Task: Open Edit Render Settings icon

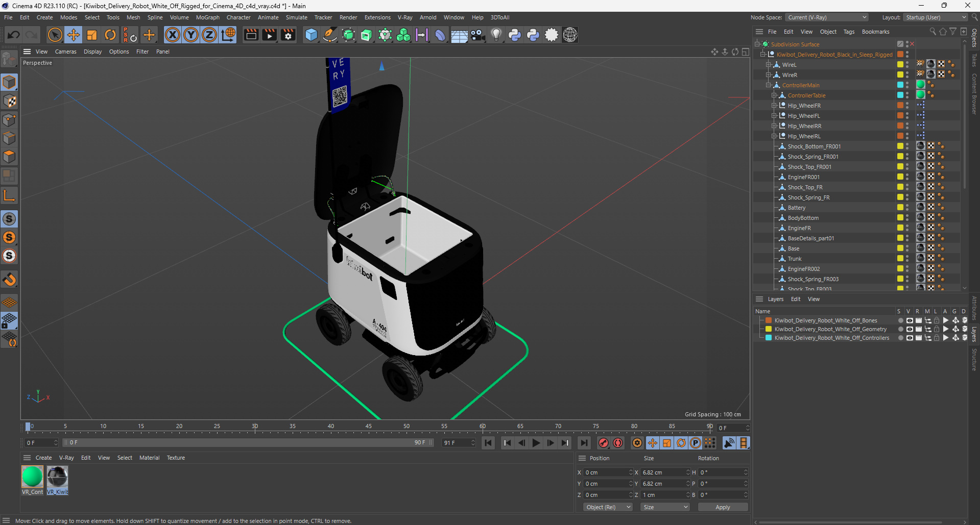Action: (289, 35)
